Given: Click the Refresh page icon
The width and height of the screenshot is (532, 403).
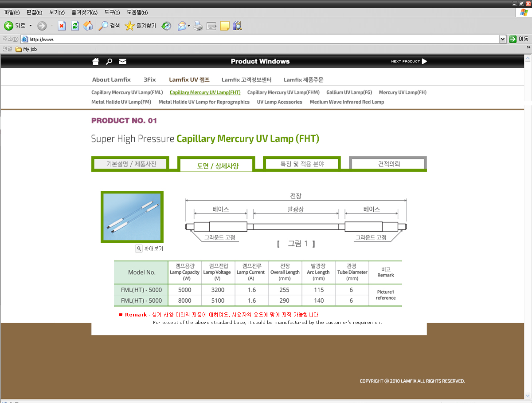Looking at the screenshot, I should pos(75,26).
